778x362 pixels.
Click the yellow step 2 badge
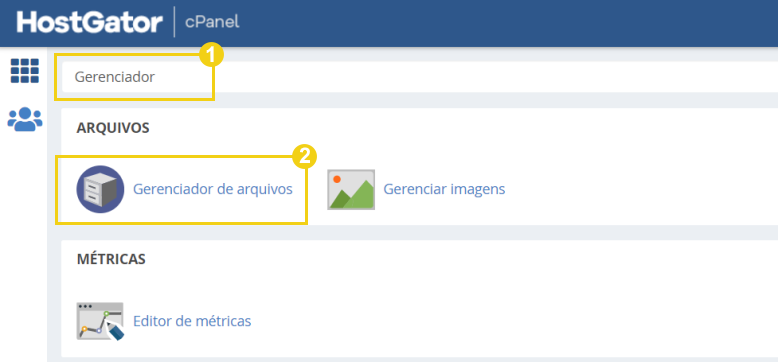click(x=304, y=157)
